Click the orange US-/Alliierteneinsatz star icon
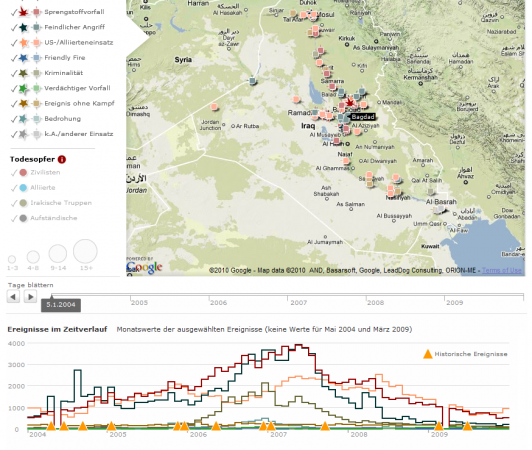This screenshot has height=450, width=532. (23, 43)
